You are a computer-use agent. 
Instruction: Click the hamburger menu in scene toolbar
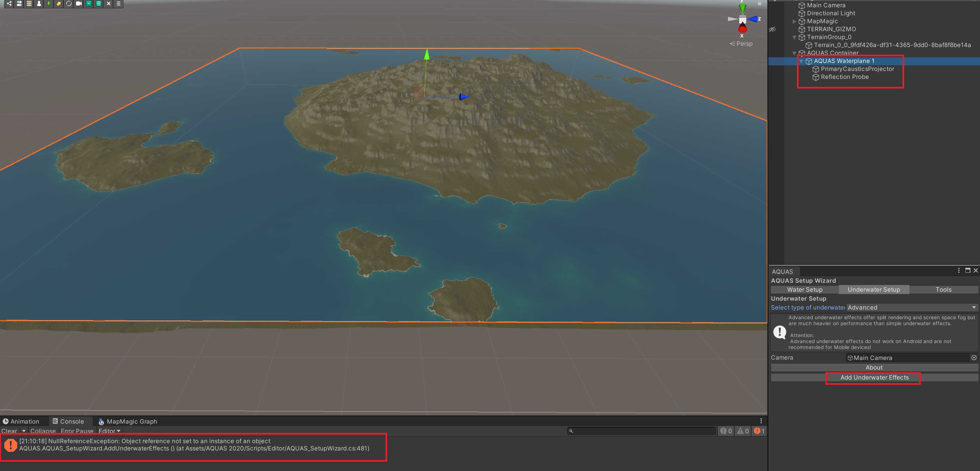(118, 3)
